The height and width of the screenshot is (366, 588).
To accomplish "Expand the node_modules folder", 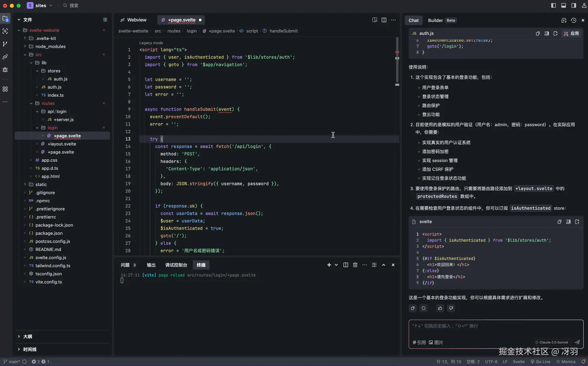I will click(x=25, y=47).
